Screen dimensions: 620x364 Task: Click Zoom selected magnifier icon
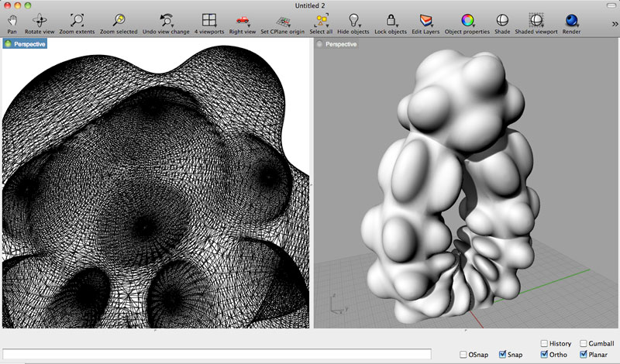pos(119,20)
